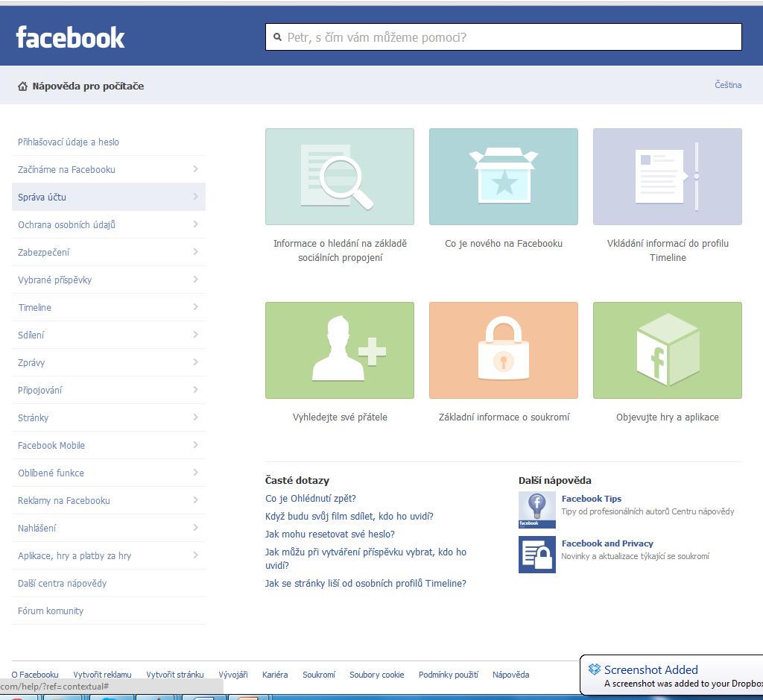Open Jak se stránky liší question

[365, 583]
